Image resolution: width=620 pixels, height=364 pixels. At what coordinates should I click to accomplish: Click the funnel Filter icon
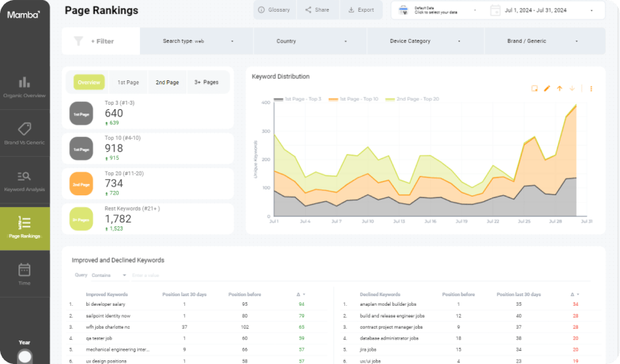pyautogui.click(x=78, y=41)
